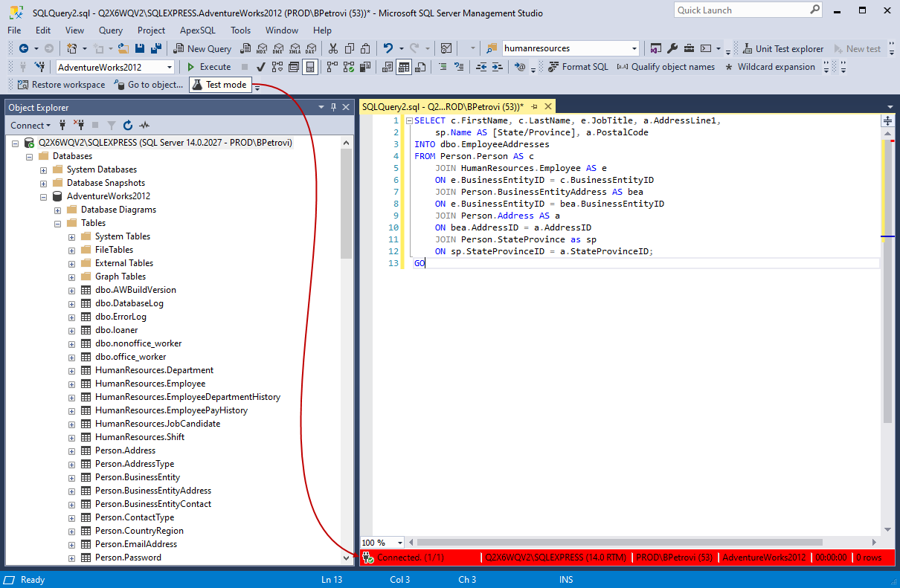Click the Query Options icon
This screenshot has height=588, width=900.
tap(294, 67)
